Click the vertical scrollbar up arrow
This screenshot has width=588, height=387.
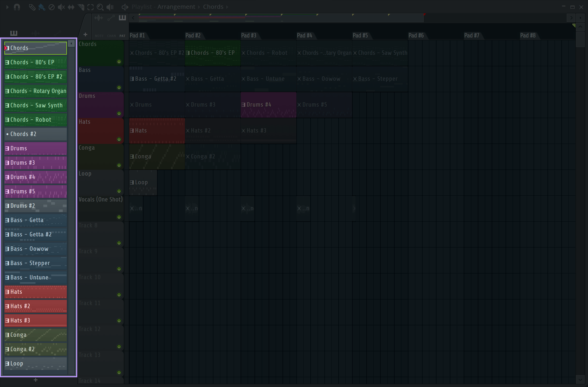580,27
